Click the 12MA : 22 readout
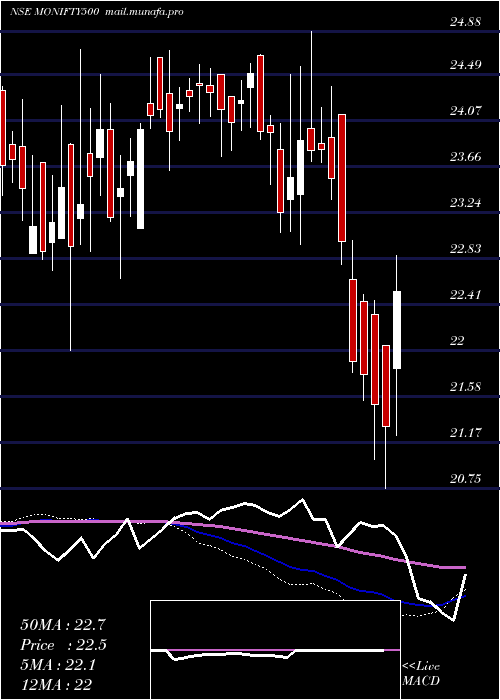Image resolution: width=500 pixels, height=700 pixels. 57,684
